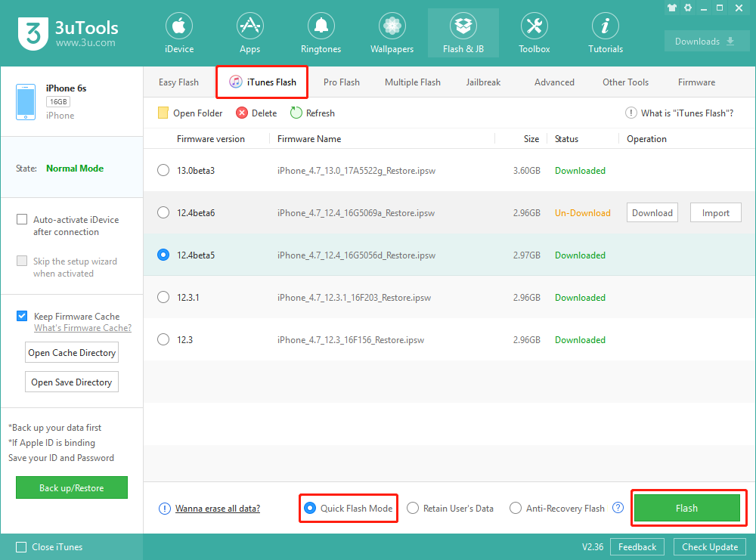Click the green Flash button
This screenshot has height=560, width=756.
(x=686, y=508)
